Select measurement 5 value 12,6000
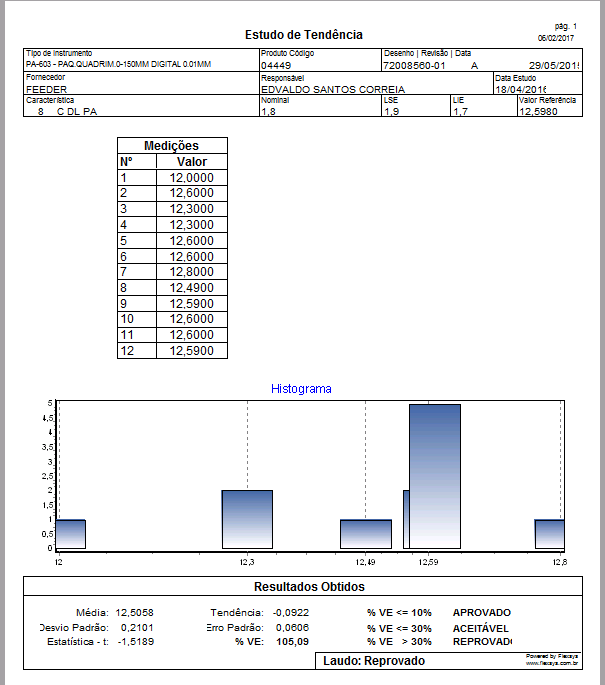 [192, 241]
